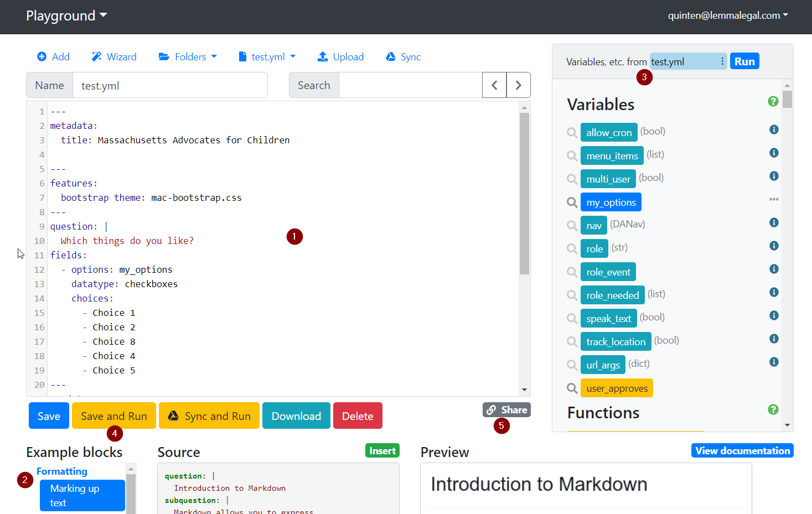Click the magnifier icon beside user_approves
This screenshot has width=812, height=514.
(x=572, y=388)
